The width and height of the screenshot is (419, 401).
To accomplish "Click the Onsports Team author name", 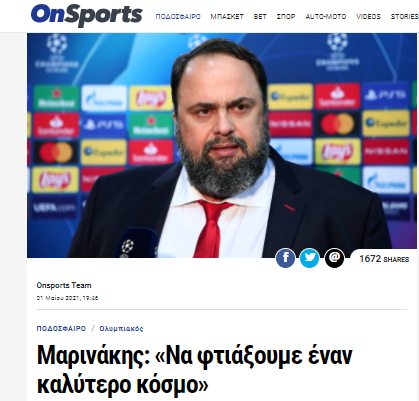I will tap(64, 285).
